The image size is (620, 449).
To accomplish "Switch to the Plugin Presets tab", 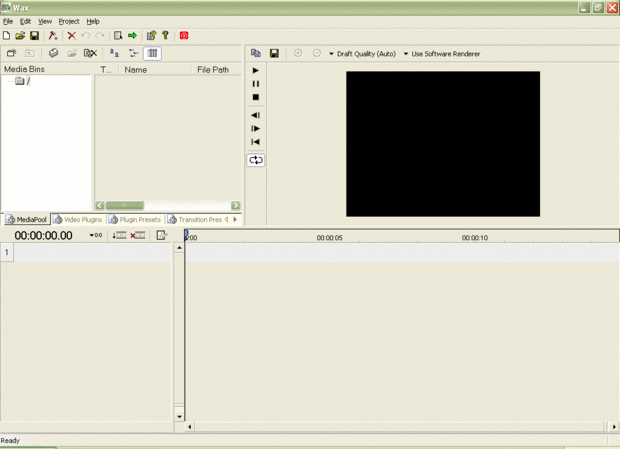I will click(135, 219).
